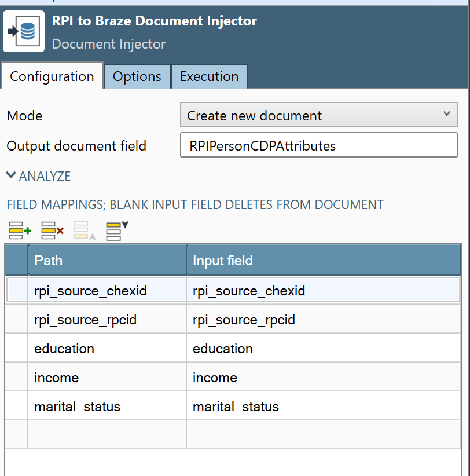Select the Configuration tab
The height and width of the screenshot is (476, 470).
pos(52,76)
